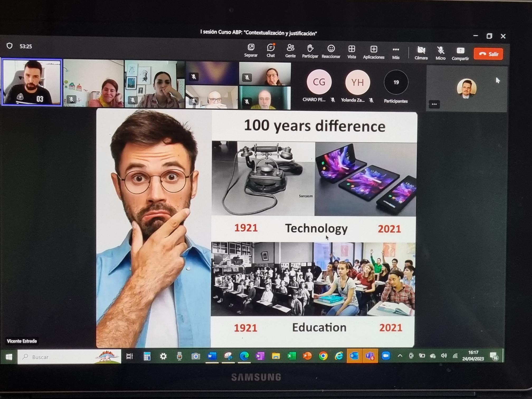This screenshot has width=532, height=399.
Task: Open Google Chrome from the taskbar
Action: click(x=323, y=356)
